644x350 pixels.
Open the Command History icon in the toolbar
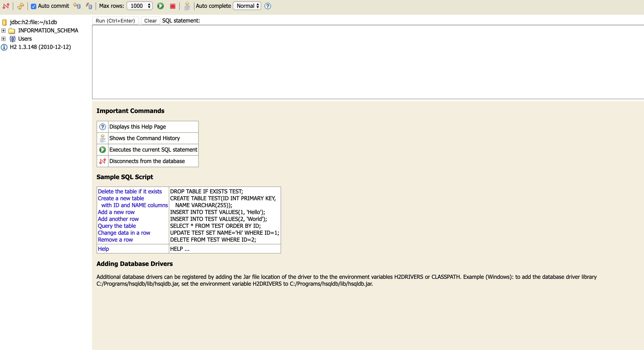coord(187,6)
